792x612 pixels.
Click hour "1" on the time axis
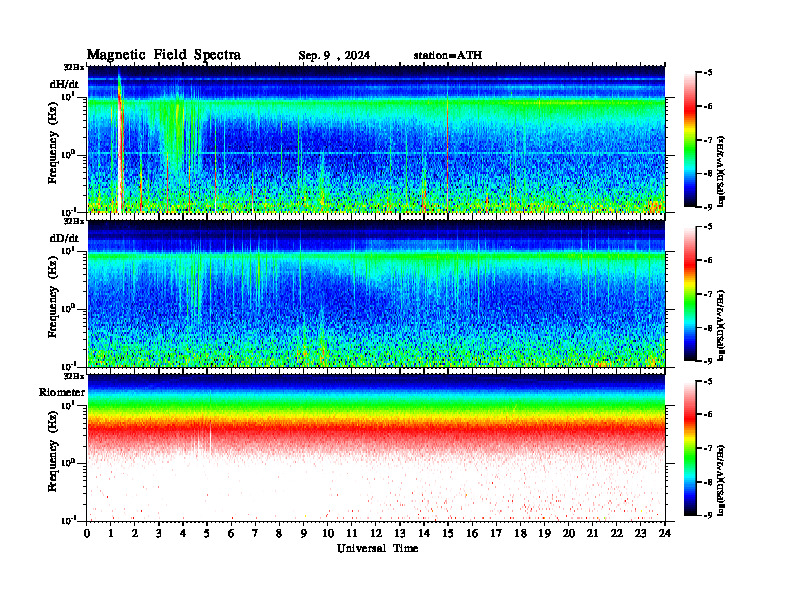[111, 534]
